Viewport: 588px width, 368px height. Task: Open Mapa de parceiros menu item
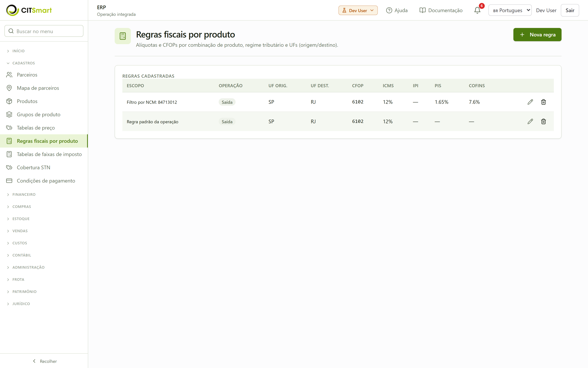click(44, 88)
